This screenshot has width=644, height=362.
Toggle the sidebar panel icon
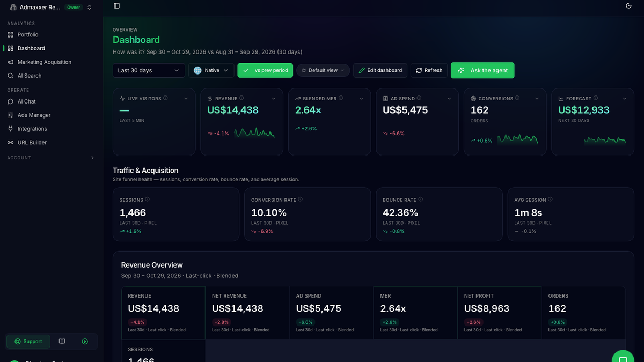(x=117, y=6)
